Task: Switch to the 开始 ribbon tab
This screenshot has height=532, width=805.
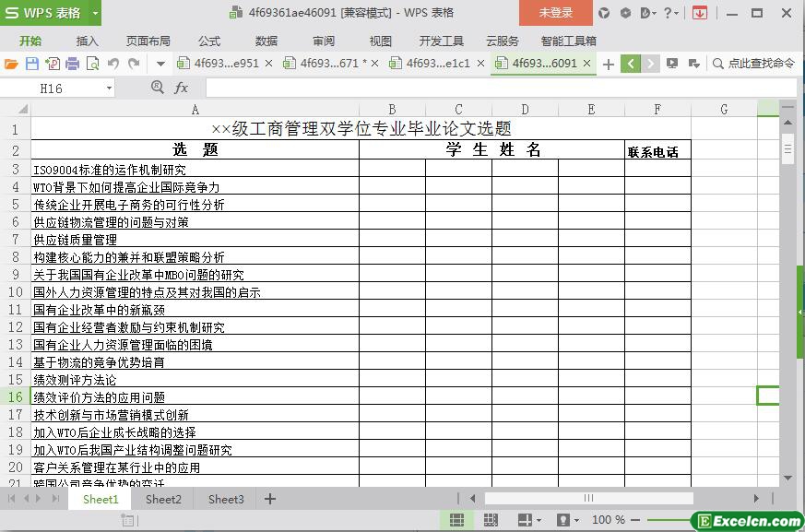Action: point(30,41)
